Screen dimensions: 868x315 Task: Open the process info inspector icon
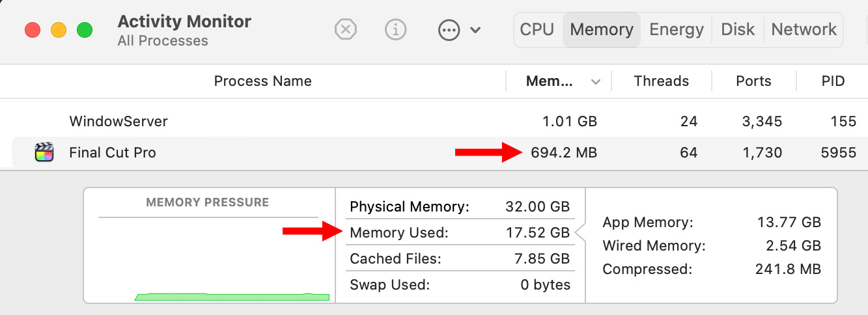coord(395,29)
